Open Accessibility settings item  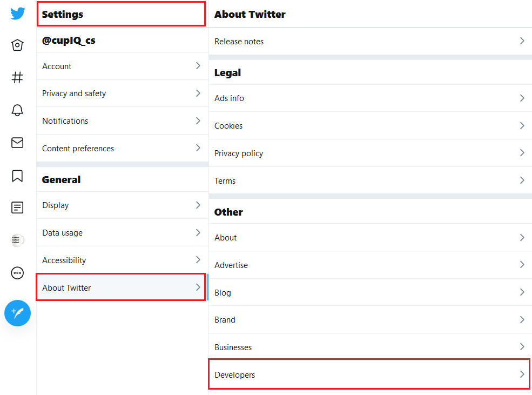click(x=123, y=260)
